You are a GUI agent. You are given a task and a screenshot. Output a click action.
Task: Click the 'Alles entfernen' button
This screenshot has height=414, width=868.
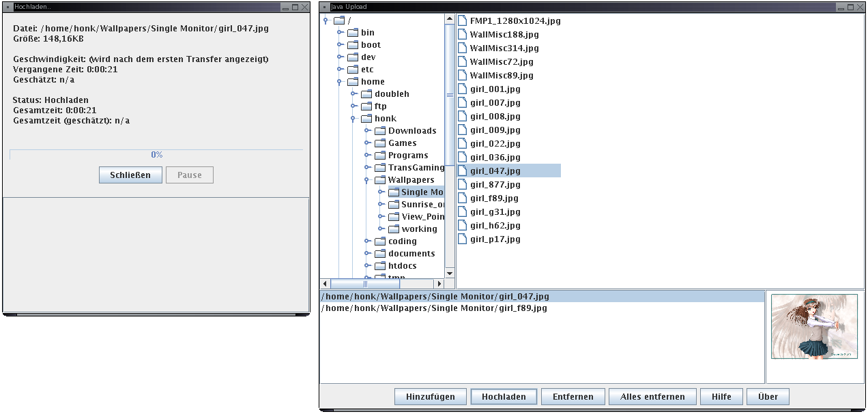[x=652, y=397]
